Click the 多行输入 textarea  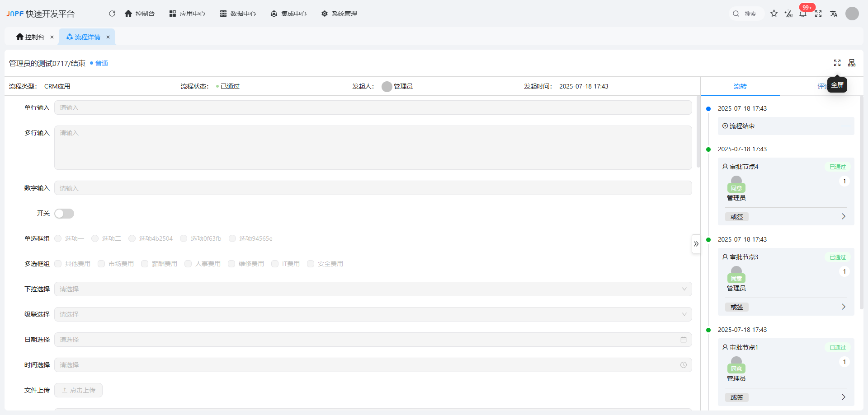pyautogui.click(x=373, y=148)
